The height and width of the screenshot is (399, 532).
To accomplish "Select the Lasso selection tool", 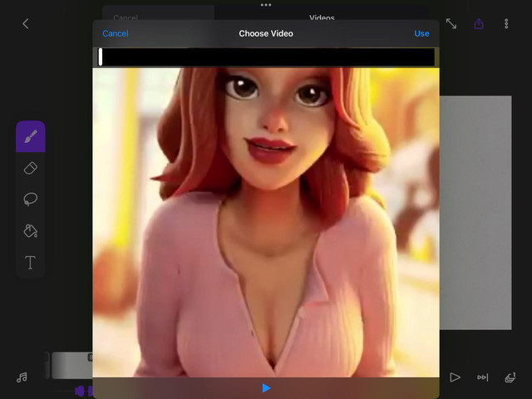I will (31, 199).
